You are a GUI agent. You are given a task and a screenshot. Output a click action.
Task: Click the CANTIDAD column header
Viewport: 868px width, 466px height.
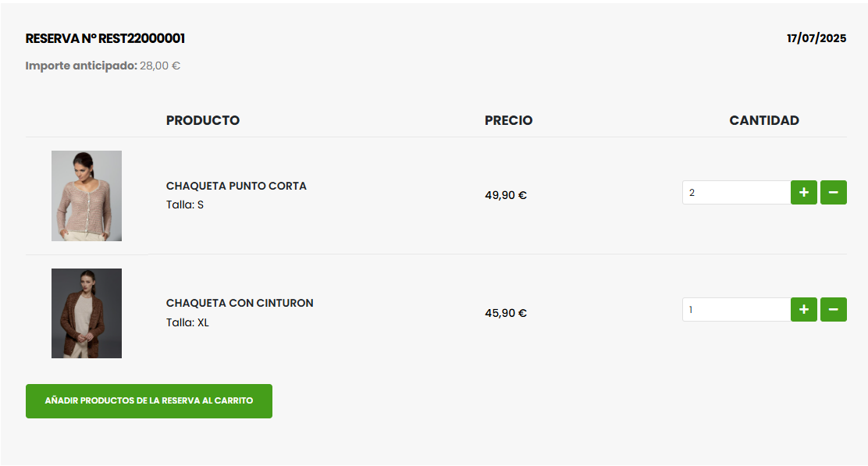tap(764, 120)
